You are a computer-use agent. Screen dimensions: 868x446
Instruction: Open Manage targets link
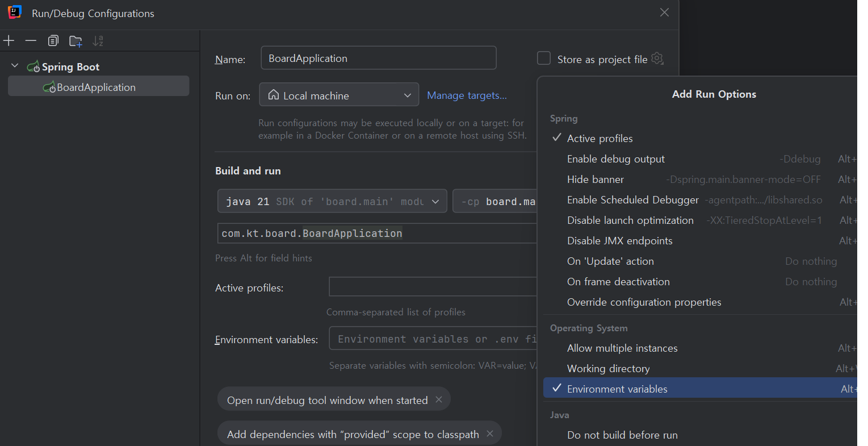(x=467, y=95)
